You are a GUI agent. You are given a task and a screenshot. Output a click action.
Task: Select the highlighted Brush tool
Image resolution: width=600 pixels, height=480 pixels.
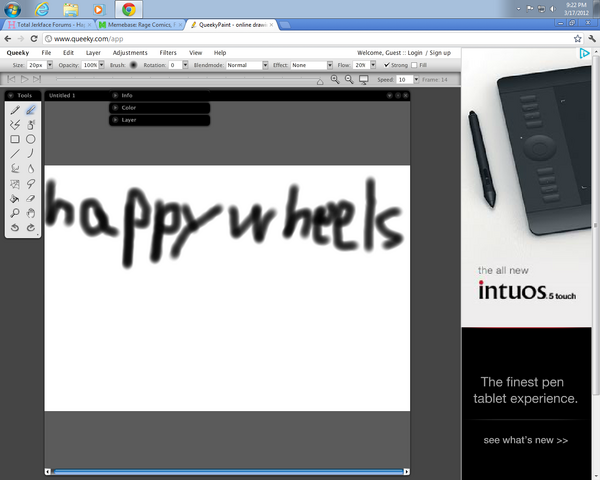click(31, 110)
